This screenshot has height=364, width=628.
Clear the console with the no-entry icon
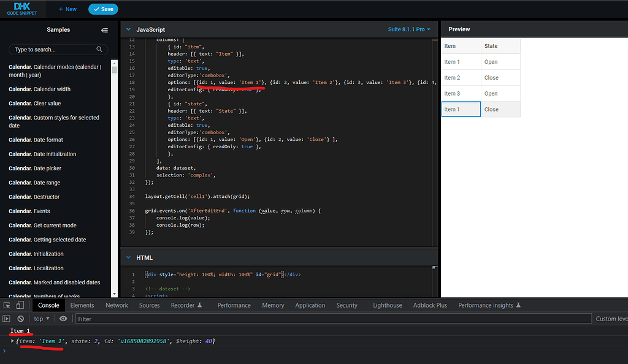pyautogui.click(x=20, y=318)
